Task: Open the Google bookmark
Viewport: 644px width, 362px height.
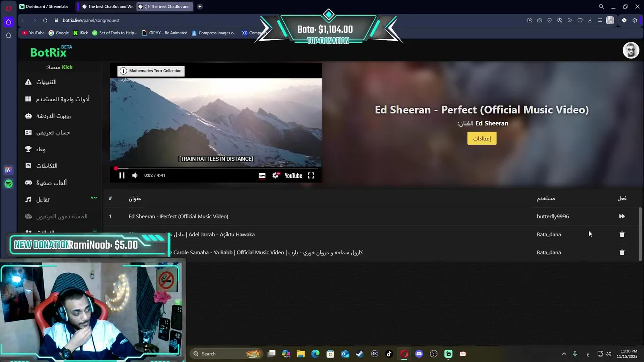Action: click(59, 33)
